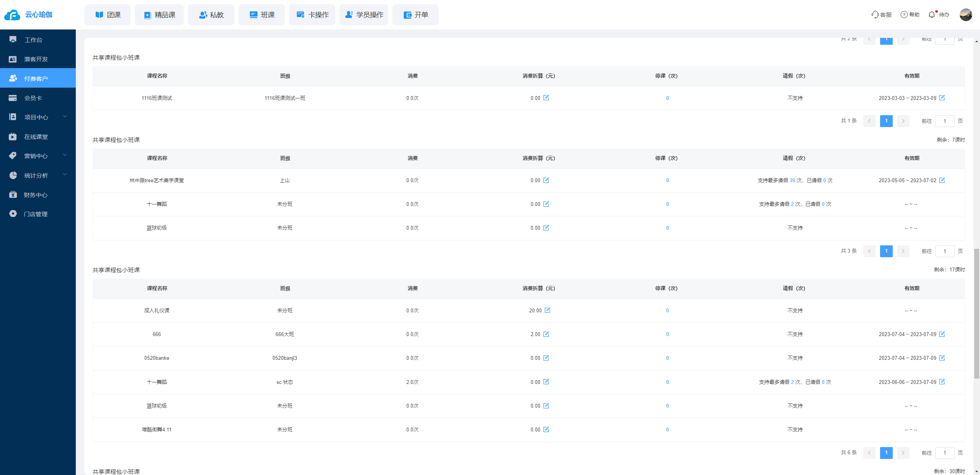Edit validity period for 林中路tree艺术美学课堂
This screenshot has height=475, width=980.
(942, 180)
